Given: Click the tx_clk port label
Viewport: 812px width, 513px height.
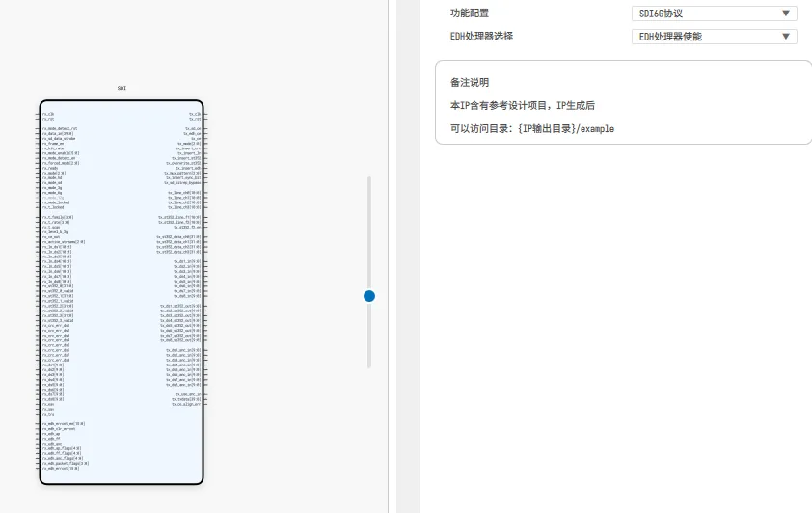Looking at the screenshot, I should point(195,114).
